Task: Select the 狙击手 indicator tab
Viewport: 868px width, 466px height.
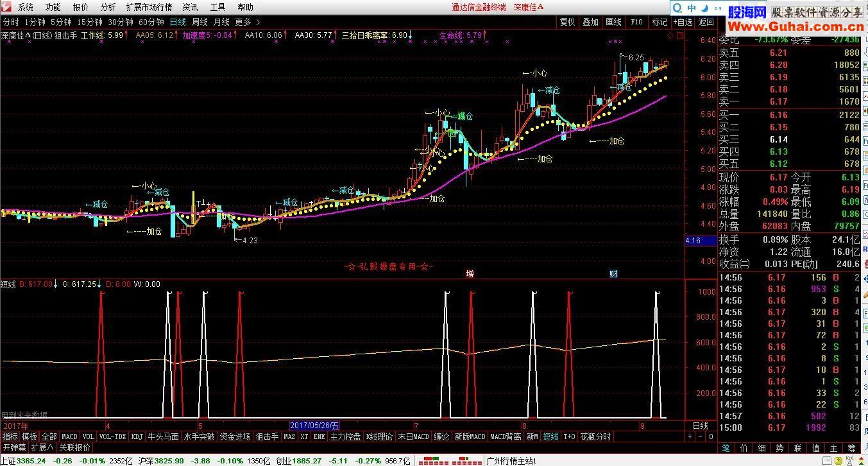Action: 267,436
